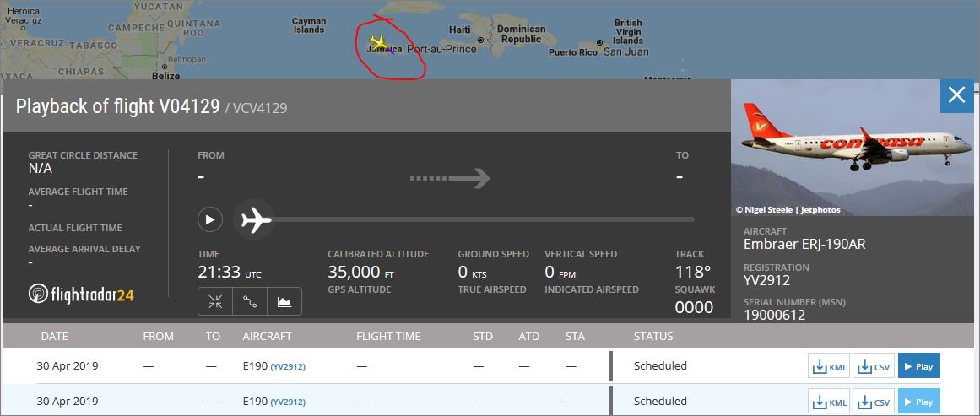Click the Embraer ERJ-190AR aircraft type text
This screenshot has width=980, height=416.
804,244
